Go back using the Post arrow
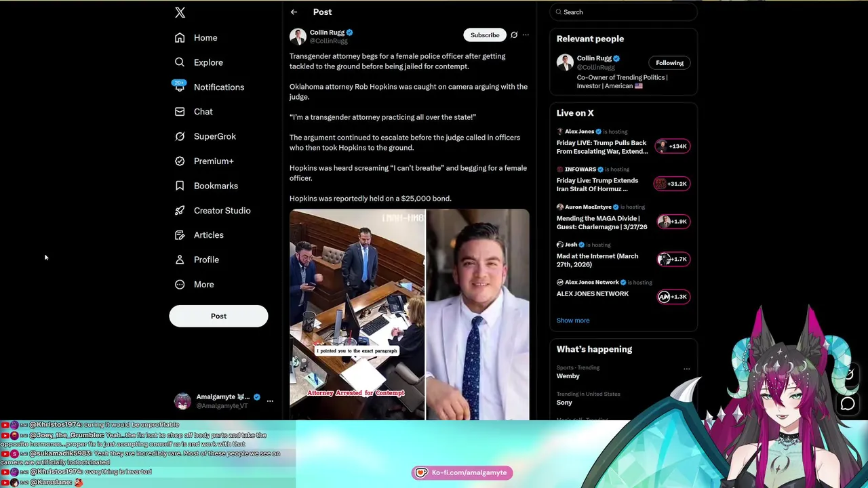Viewport: 868px width, 488px height. click(x=294, y=12)
